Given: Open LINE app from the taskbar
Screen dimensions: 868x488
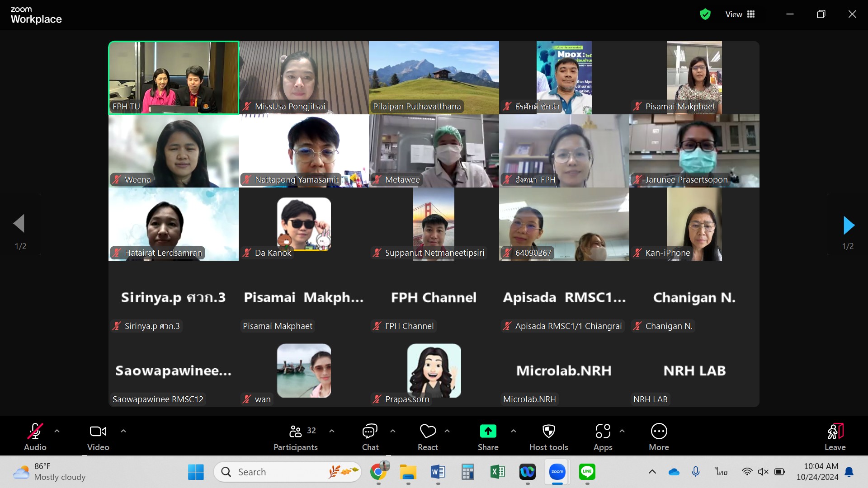Looking at the screenshot, I should pyautogui.click(x=587, y=472).
